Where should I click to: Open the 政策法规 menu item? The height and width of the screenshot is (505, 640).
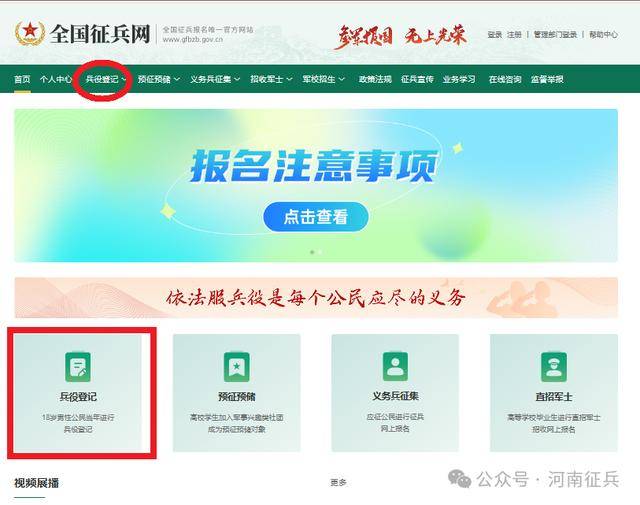pos(375,79)
